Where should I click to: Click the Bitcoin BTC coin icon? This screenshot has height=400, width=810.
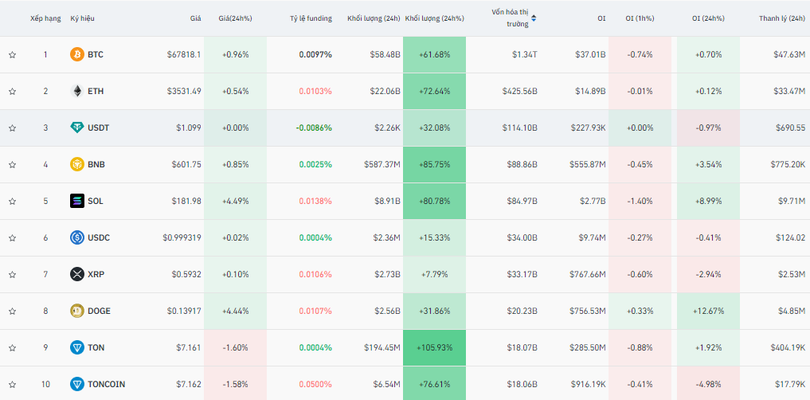tap(77, 54)
